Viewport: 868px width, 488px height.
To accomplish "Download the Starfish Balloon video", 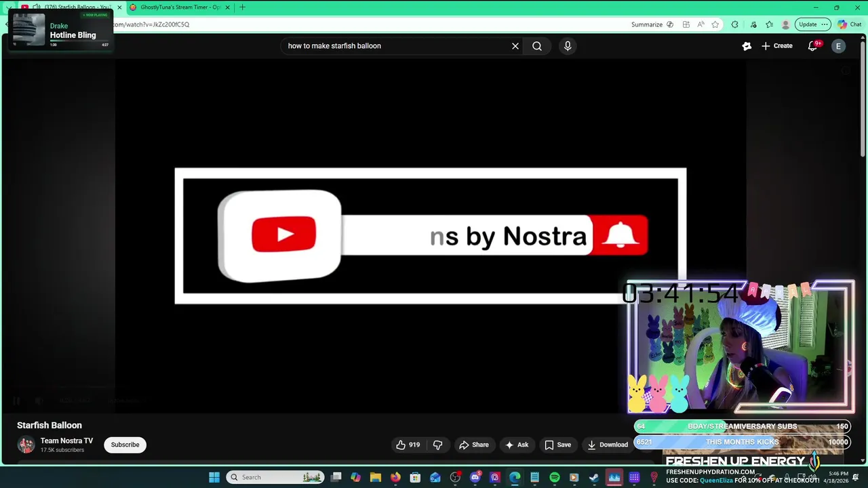I will click(x=608, y=445).
